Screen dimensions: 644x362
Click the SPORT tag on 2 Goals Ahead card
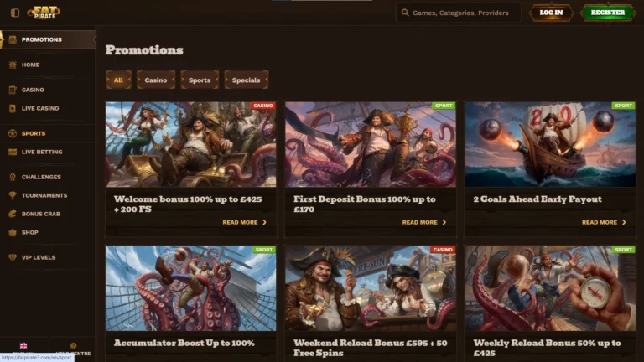624,106
